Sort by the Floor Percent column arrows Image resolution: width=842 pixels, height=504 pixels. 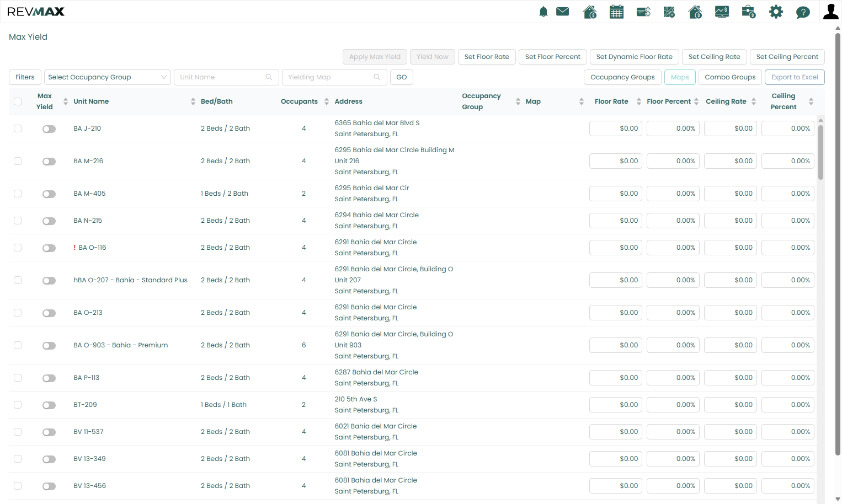[x=696, y=101]
